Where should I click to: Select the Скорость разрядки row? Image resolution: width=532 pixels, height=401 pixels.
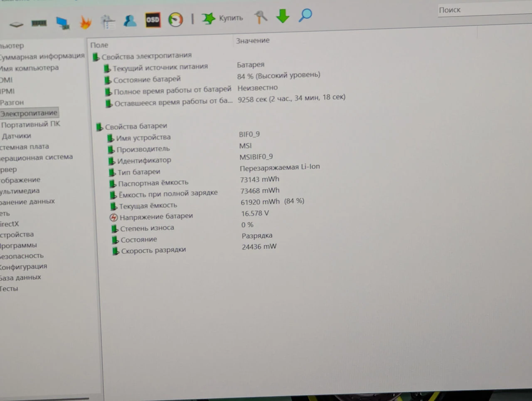pos(153,250)
